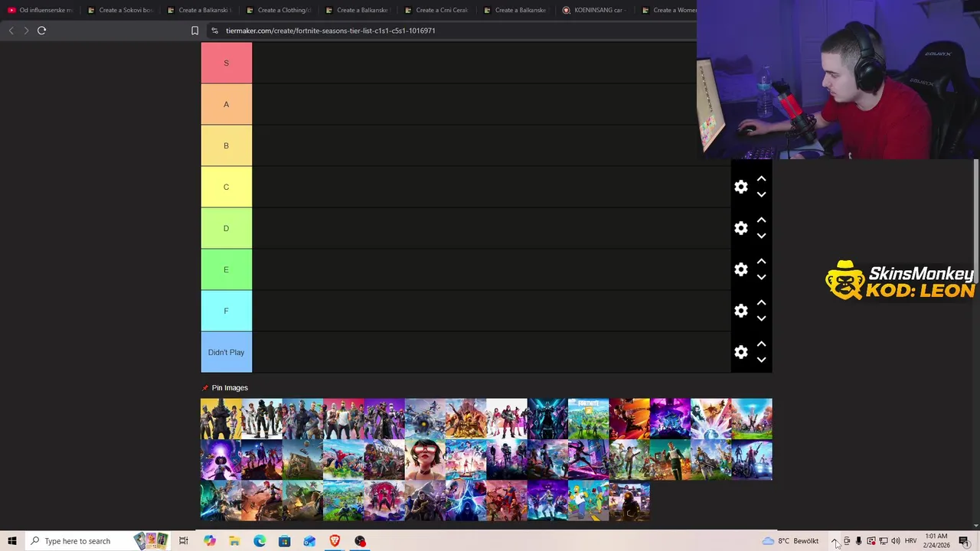Open Microsoft Edge from taskbar
980x551 pixels.
pyautogui.click(x=260, y=541)
